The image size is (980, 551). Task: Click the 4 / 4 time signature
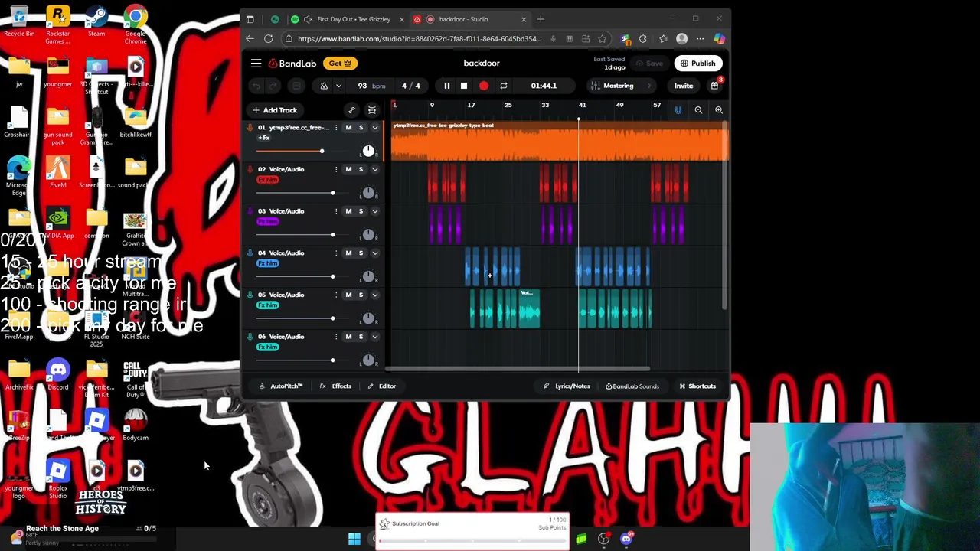pyautogui.click(x=411, y=86)
